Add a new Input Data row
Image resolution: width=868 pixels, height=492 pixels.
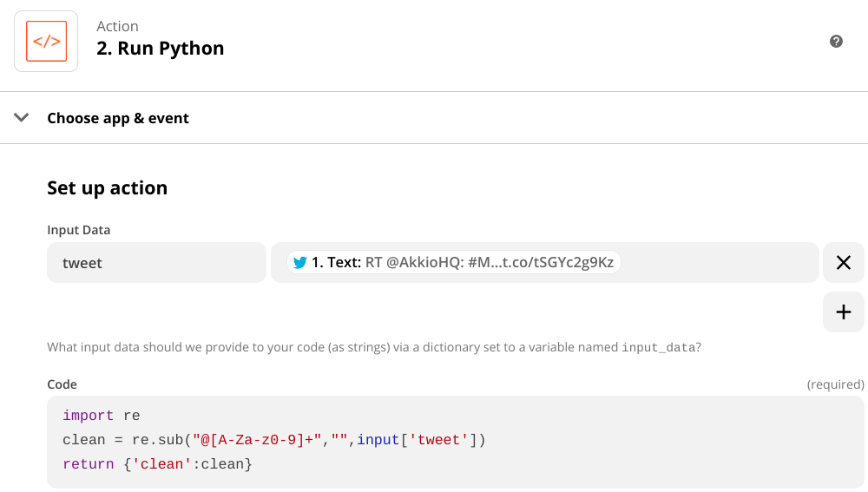[x=843, y=312]
